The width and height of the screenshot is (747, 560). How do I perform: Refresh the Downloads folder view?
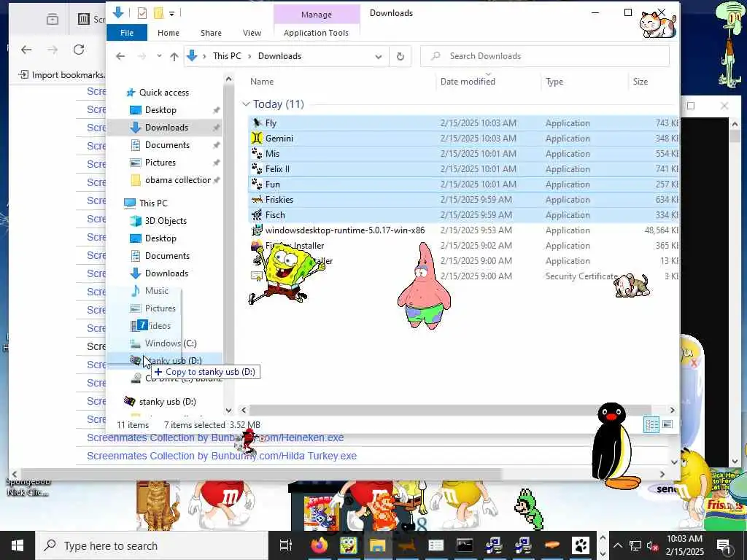tap(400, 56)
